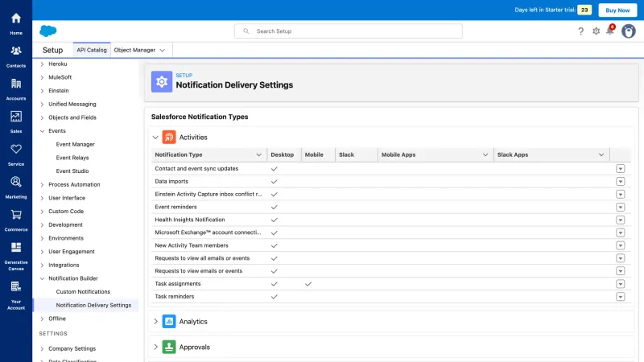Screen dimensions: 644x362
Task: Open the user profile avatar
Action: (629, 31)
